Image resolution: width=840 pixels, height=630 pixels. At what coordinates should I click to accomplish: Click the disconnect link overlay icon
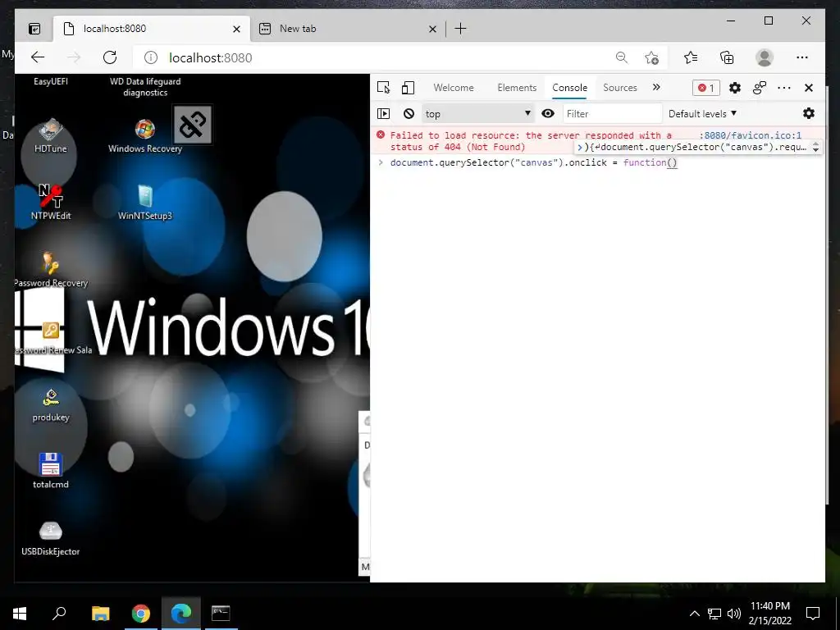tap(193, 125)
